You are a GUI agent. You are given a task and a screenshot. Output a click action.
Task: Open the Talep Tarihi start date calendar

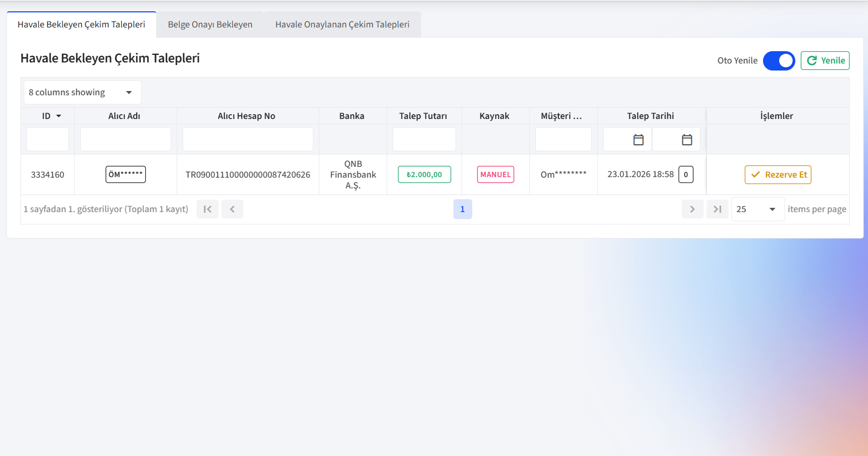(639, 139)
